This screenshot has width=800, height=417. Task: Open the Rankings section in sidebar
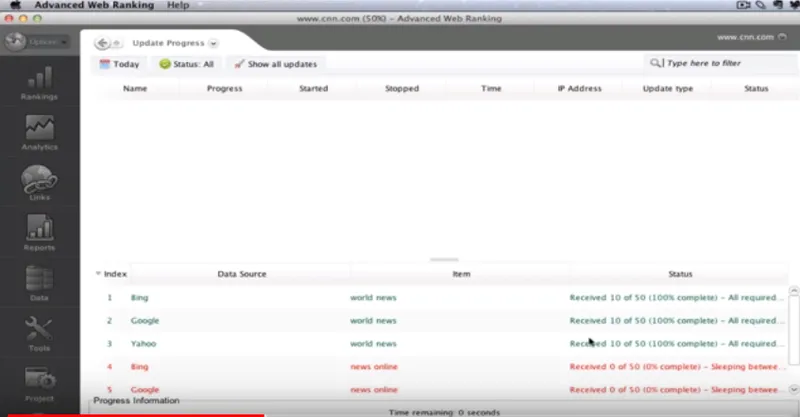pos(39,83)
